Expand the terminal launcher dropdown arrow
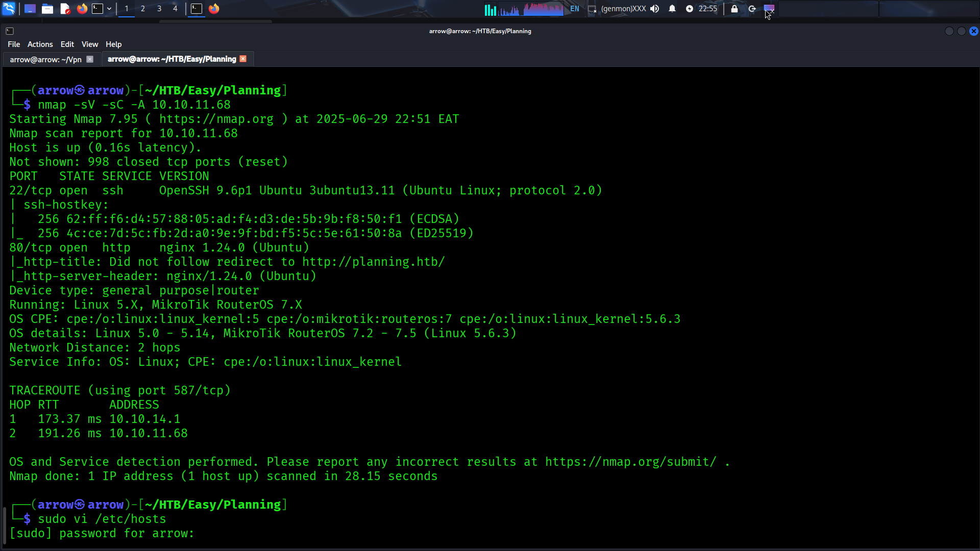The height and width of the screenshot is (551, 980). tap(109, 9)
